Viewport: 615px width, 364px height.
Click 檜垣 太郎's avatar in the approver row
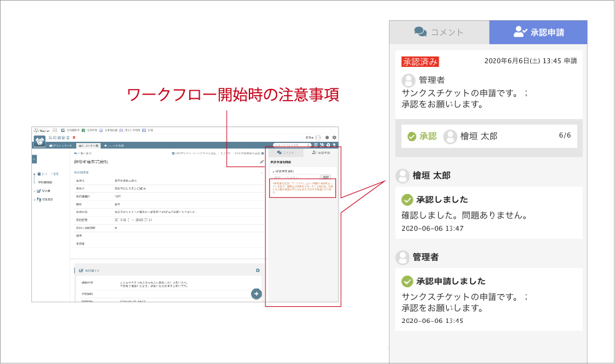point(450,136)
